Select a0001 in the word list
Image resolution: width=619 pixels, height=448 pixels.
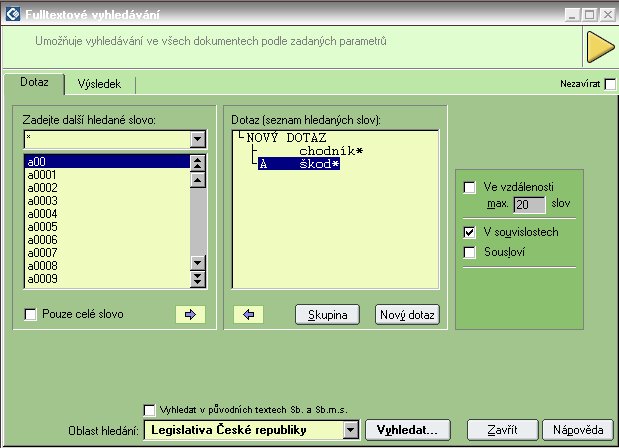click(107, 175)
